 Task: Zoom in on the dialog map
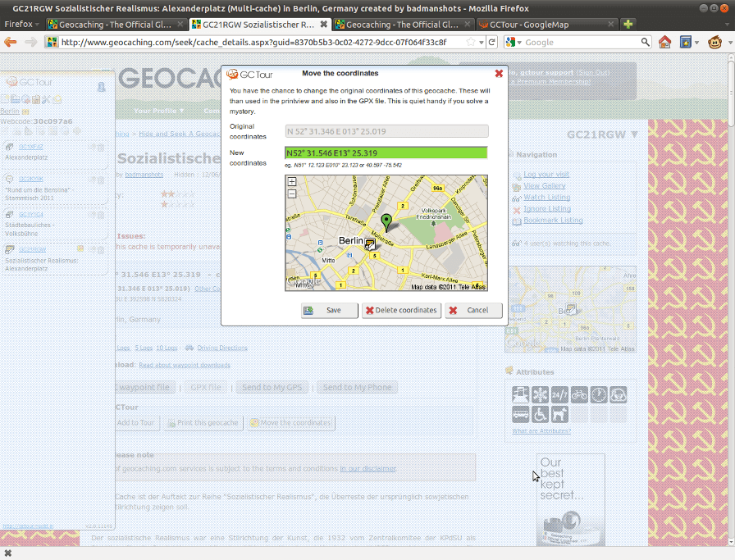tap(291, 182)
